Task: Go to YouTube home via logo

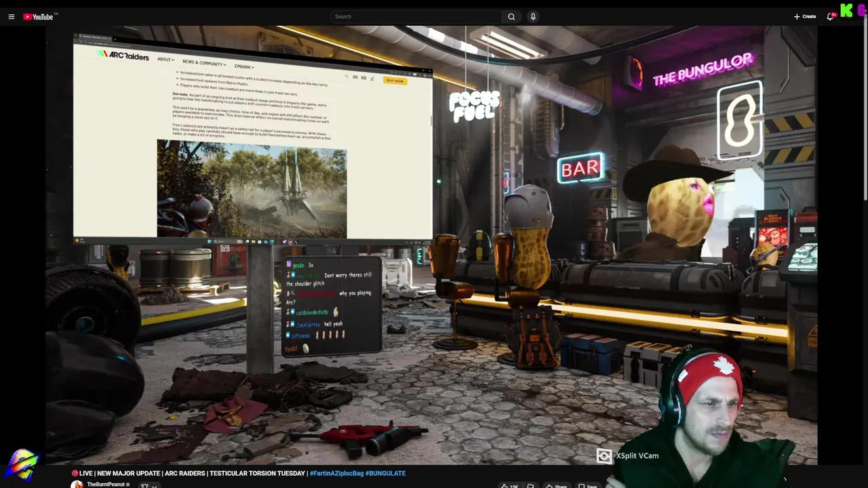Action: 38,16
